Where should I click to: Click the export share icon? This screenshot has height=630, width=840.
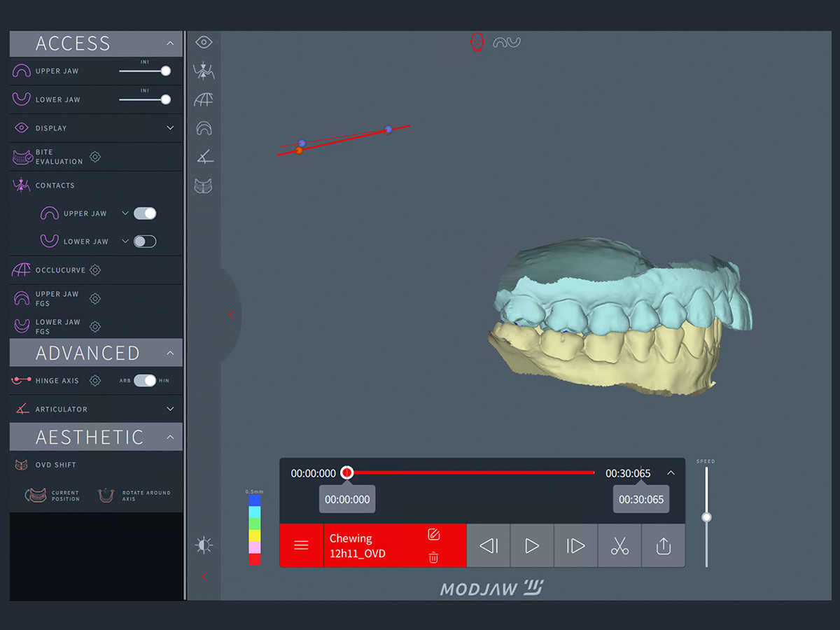pos(663,545)
